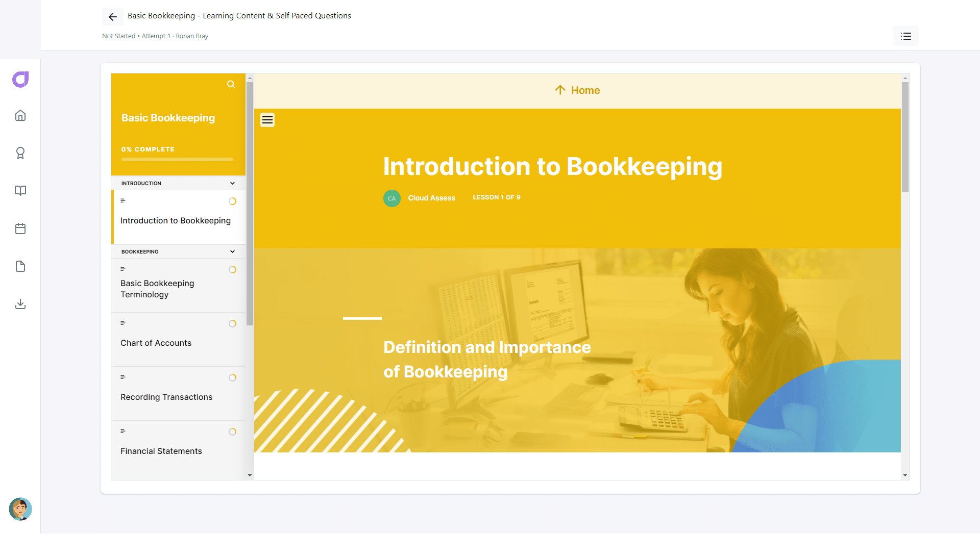The height and width of the screenshot is (534, 980).
Task: Open the Chart of Accounts lesson
Action: click(178, 339)
